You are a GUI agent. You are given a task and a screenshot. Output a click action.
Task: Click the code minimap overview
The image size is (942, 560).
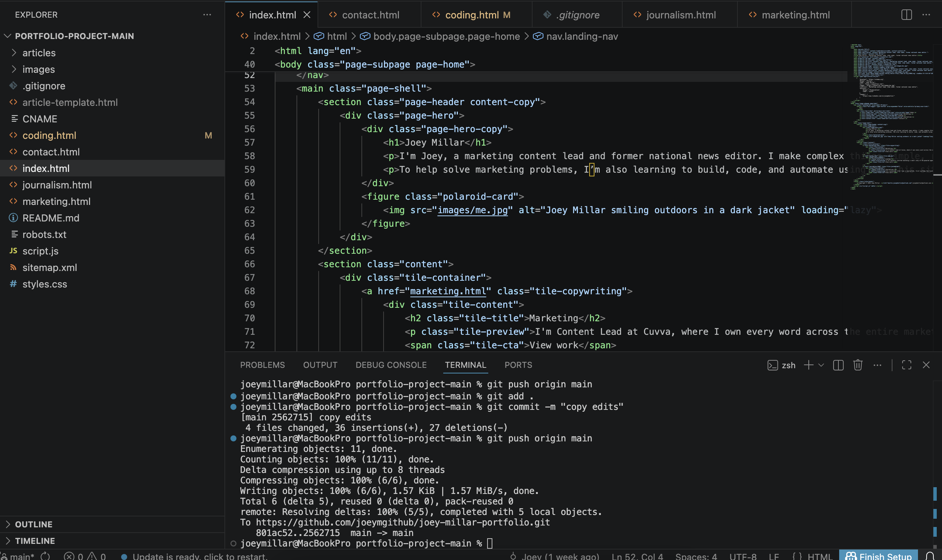(x=891, y=116)
